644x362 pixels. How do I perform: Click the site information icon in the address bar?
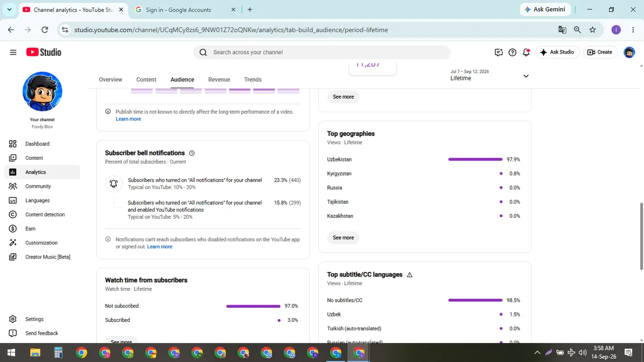pos(65,30)
